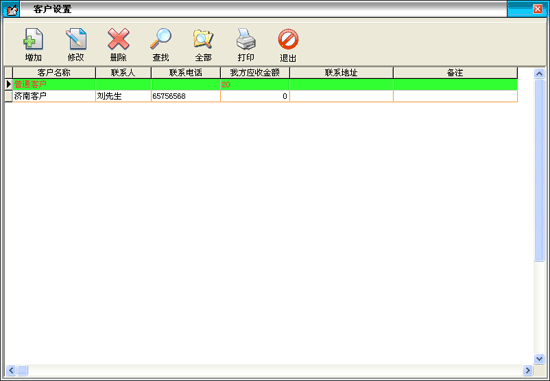This screenshot has width=550, height=381.
Task: Click the 我方应收金额 column header
Action: [x=255, y=73]
